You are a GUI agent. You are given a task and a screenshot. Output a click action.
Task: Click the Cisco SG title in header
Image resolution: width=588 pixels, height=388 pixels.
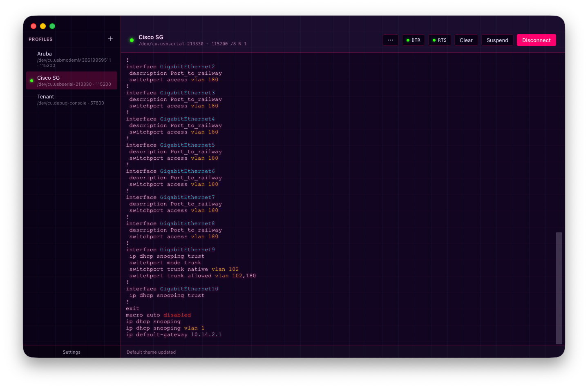tap(151, 37)
